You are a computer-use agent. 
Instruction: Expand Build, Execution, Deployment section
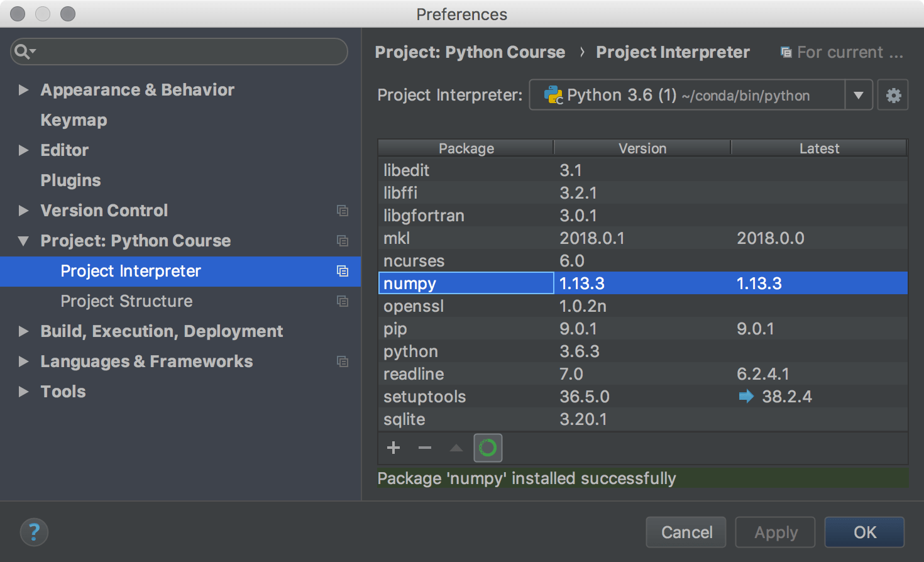23,331
